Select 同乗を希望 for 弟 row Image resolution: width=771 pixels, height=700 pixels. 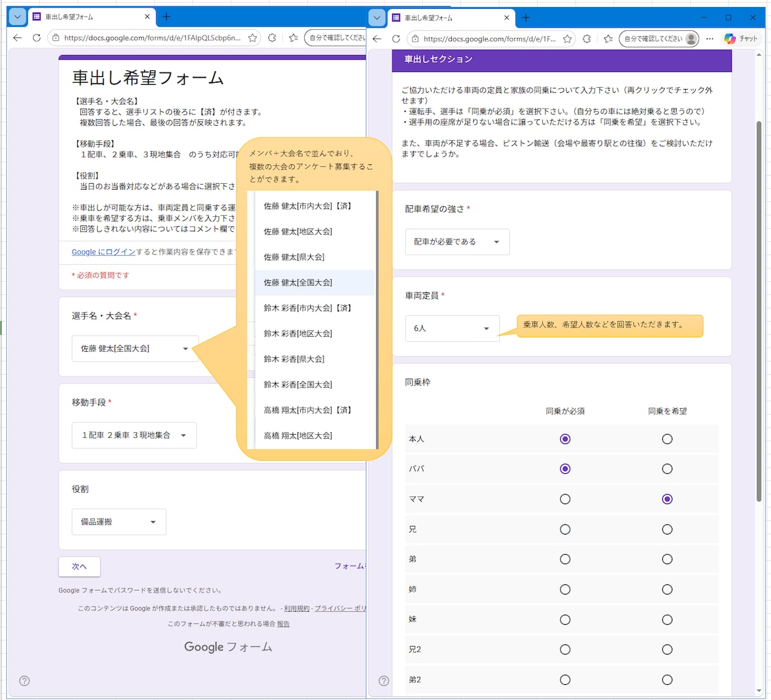[667, 559]
